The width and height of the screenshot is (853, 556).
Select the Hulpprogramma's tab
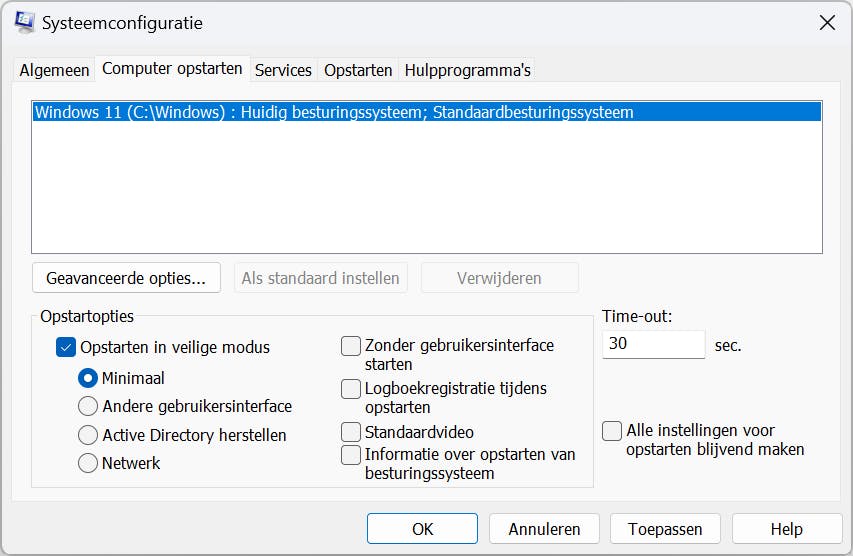coord(467,70)
